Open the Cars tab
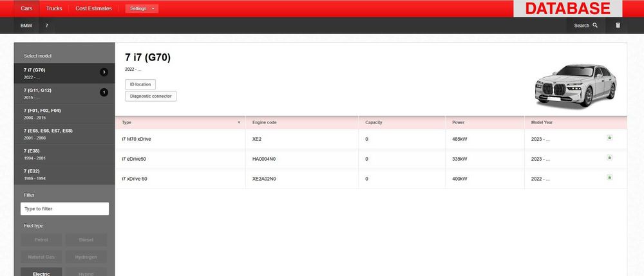Image resolution: width=644 pixels, height=276 pixels. coord(26,8)
